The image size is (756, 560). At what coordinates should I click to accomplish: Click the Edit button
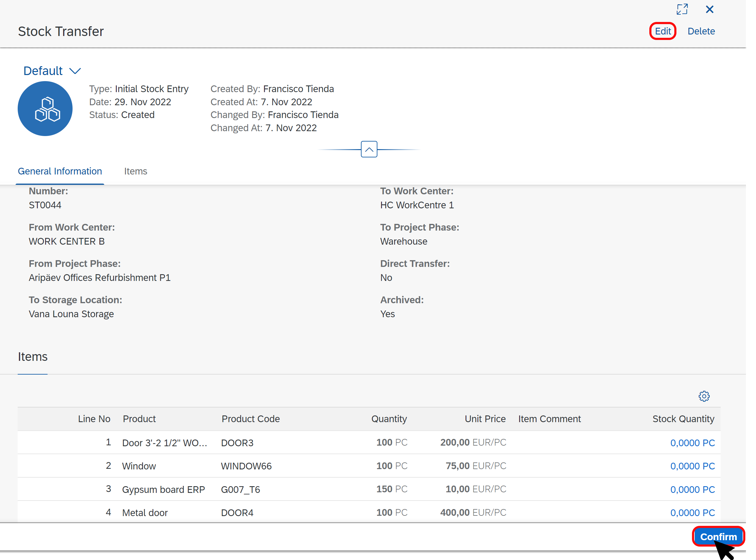tap(662, 31)
